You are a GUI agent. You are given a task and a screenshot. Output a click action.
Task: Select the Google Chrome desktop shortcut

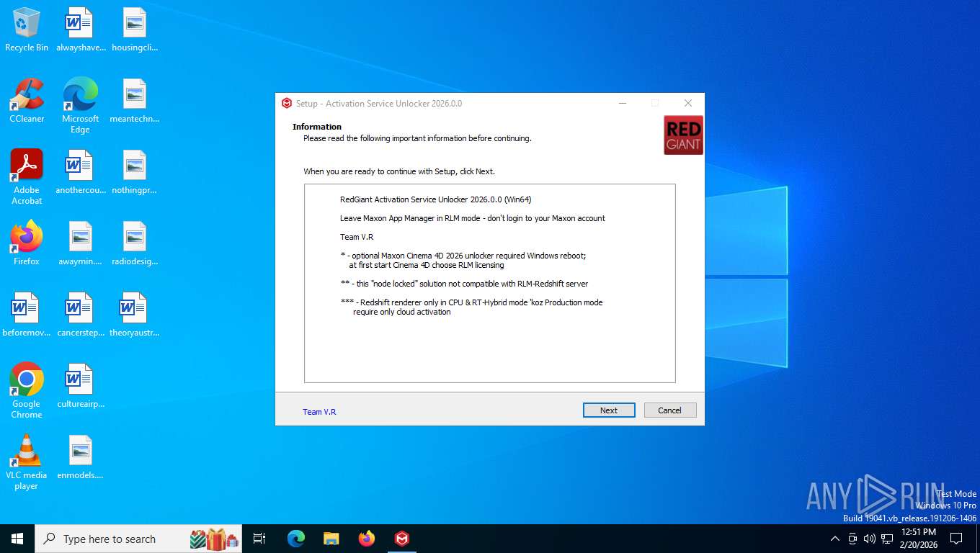coord(27,390)
